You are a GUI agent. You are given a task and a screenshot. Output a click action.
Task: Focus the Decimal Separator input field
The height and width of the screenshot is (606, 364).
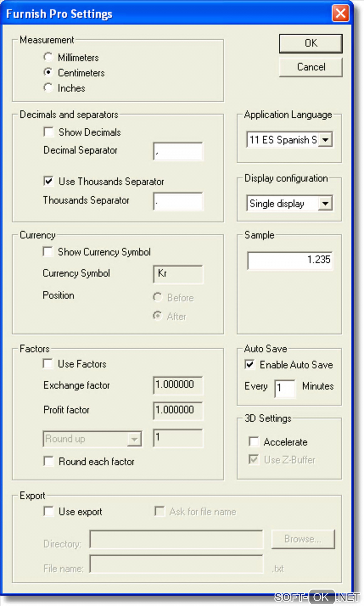point(178,151)
